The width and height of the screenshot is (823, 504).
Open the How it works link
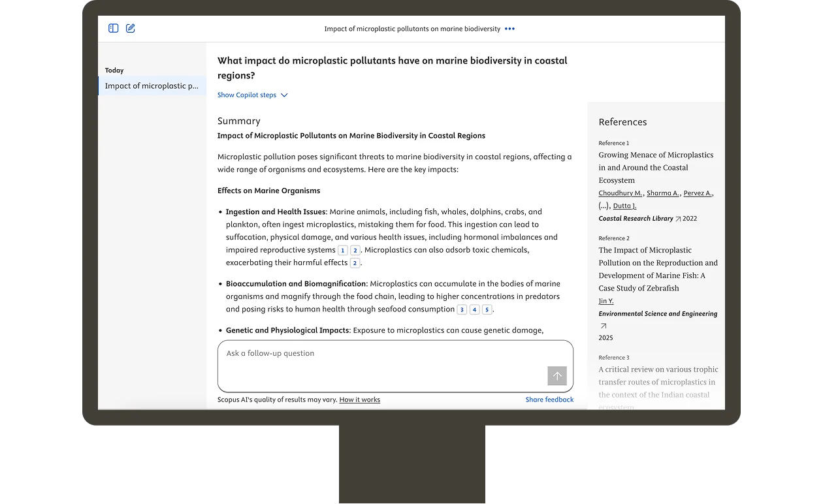point(359,400)
